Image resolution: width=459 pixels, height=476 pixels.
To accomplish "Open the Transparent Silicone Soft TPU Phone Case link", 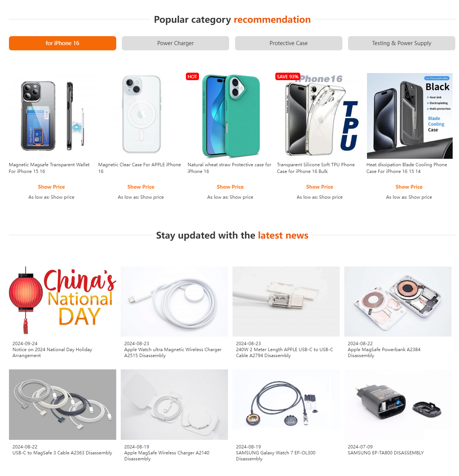I will 316,168.
